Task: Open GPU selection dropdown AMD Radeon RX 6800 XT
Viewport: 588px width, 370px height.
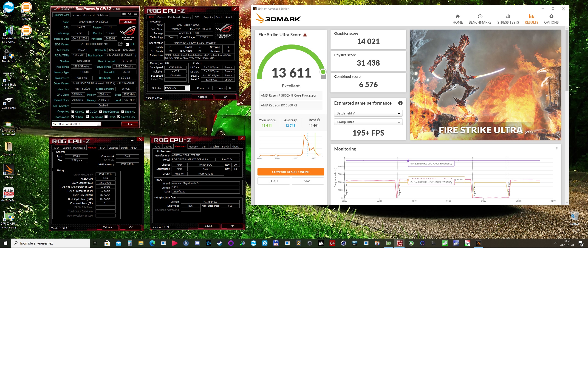Action: pyautogui.click(x=76, y=124)
